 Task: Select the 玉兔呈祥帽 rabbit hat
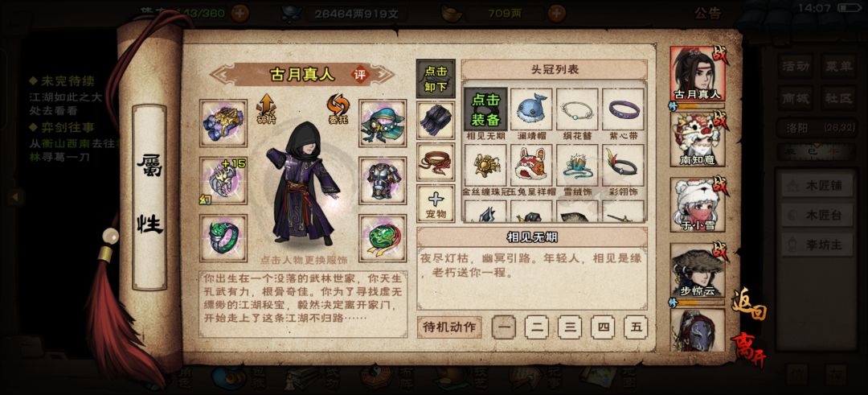531,165
